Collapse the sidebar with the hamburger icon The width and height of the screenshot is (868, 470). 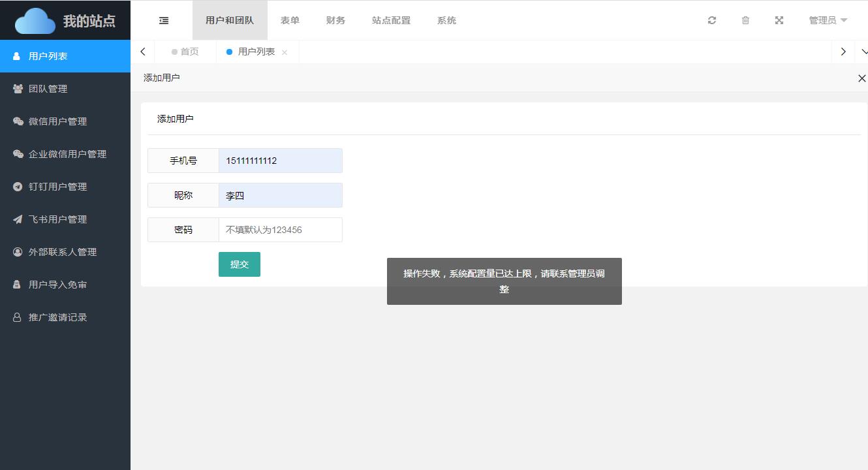(163, 20)
